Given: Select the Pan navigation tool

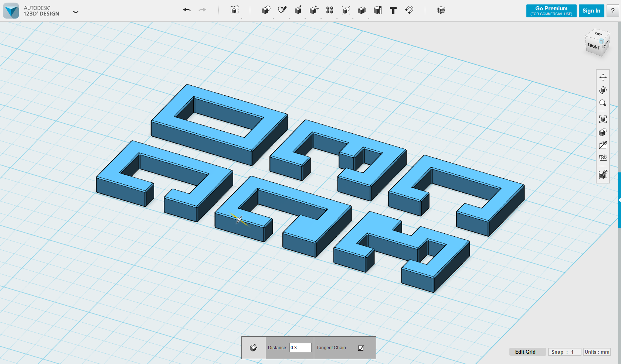Looking at the screenshot, I should (603, 77).
